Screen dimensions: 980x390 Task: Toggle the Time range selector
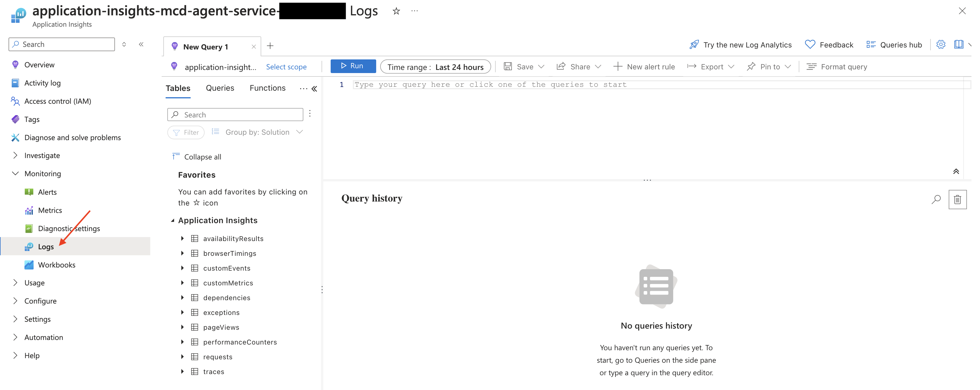click(436, 67)
